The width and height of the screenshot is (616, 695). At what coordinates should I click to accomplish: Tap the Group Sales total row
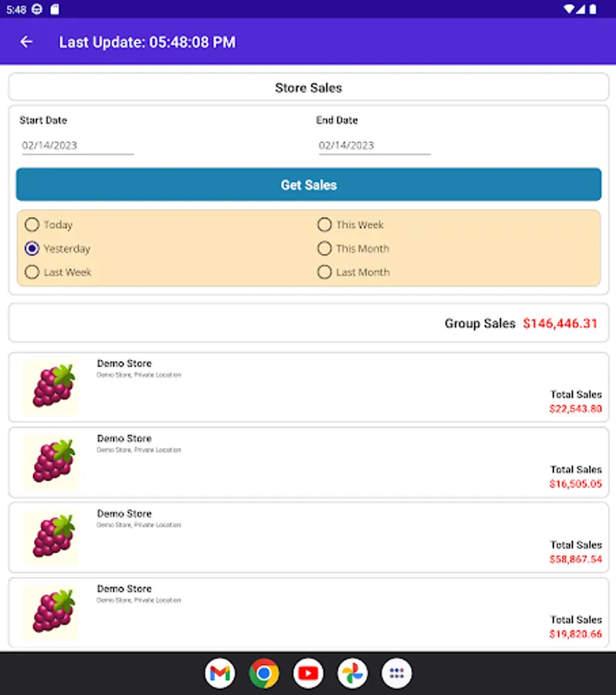click(309, 323)
